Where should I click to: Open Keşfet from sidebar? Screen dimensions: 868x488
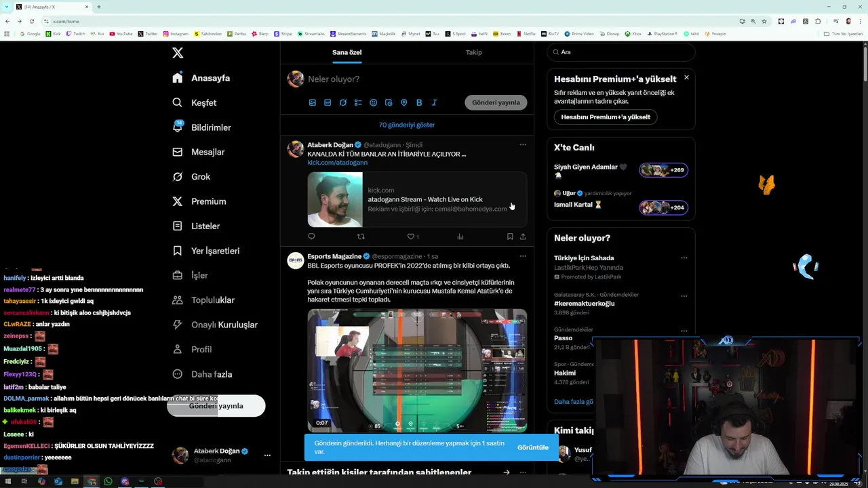[195, 102]
